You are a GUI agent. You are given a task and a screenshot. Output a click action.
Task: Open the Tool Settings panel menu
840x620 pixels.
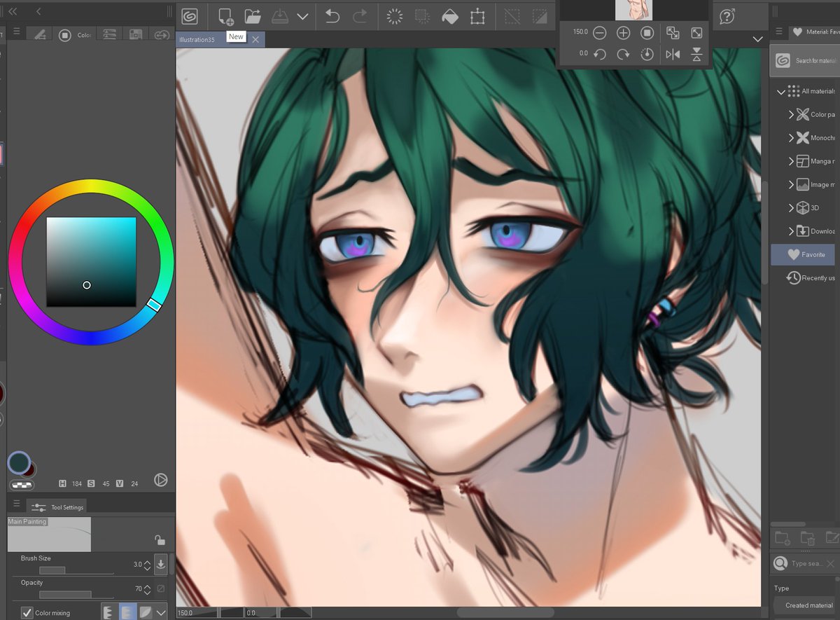pos(16,504)
